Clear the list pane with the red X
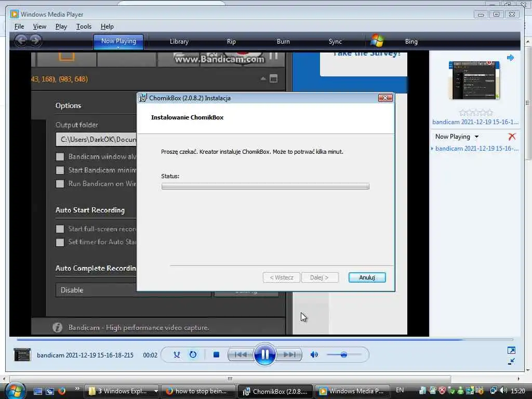 [x=512, y=137]
